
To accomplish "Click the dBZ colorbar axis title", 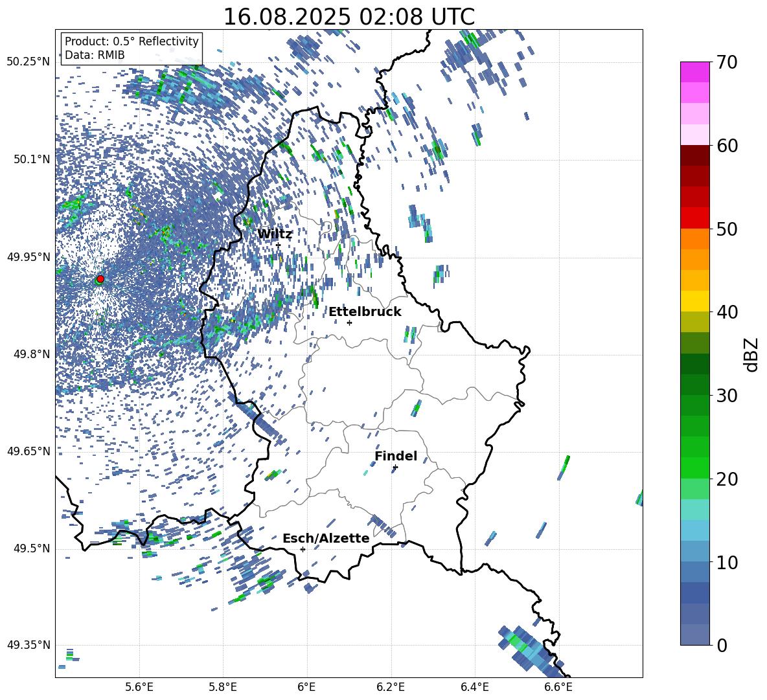I will [751, 354].
